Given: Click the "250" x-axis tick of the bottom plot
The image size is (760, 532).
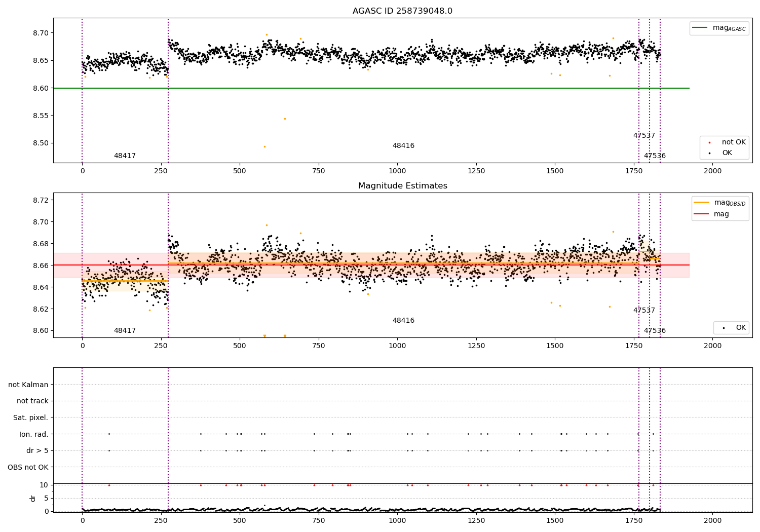Looking at the screenshot, I should point(161,520).
